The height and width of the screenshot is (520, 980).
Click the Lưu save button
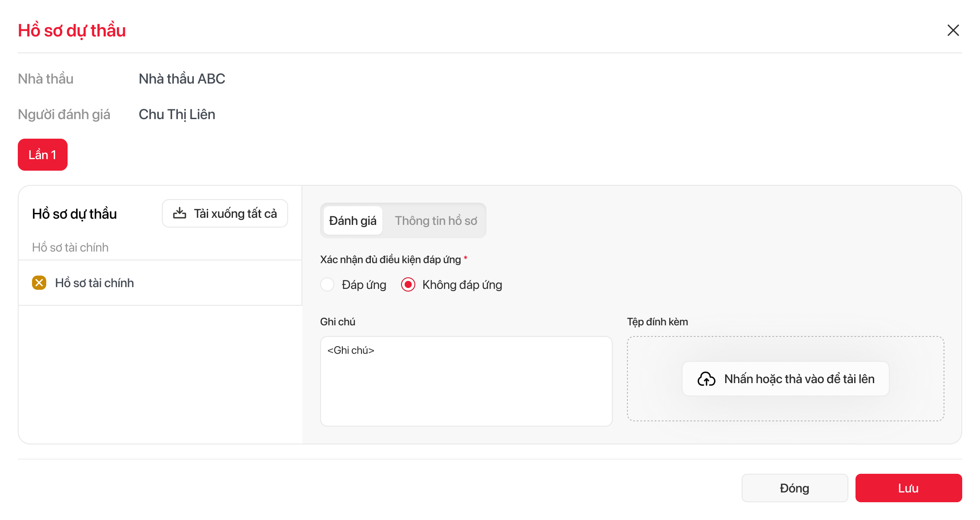pos(908,488)
